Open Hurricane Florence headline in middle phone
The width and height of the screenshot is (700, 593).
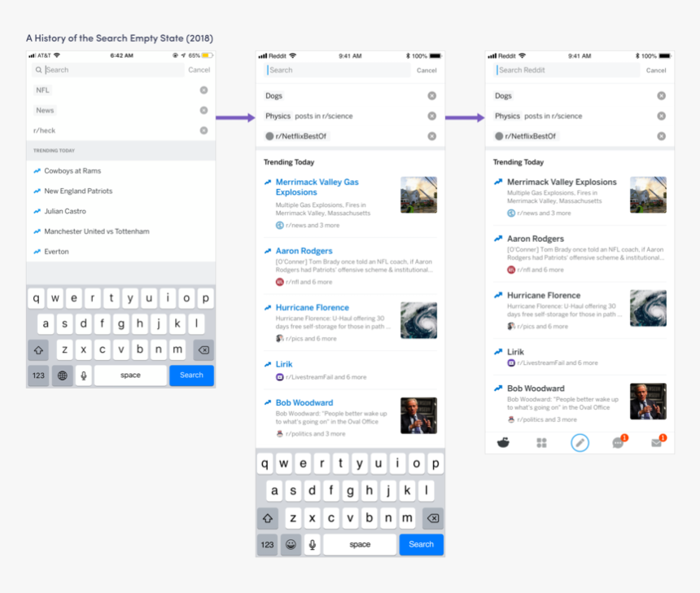coord(312,307)
